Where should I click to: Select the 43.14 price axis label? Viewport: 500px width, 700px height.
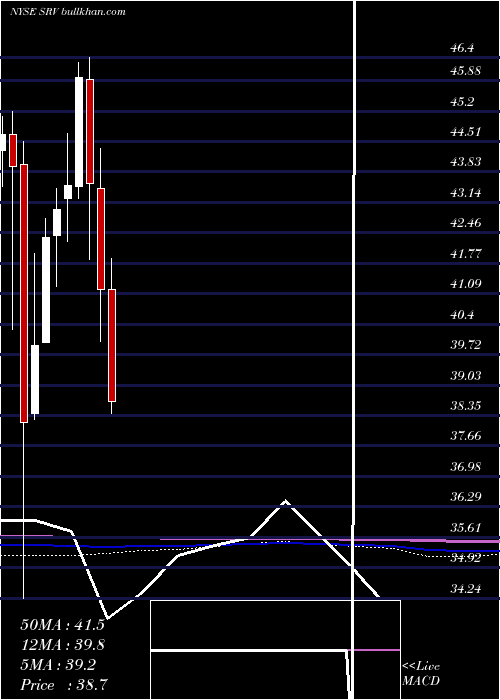tap(466, 193)
